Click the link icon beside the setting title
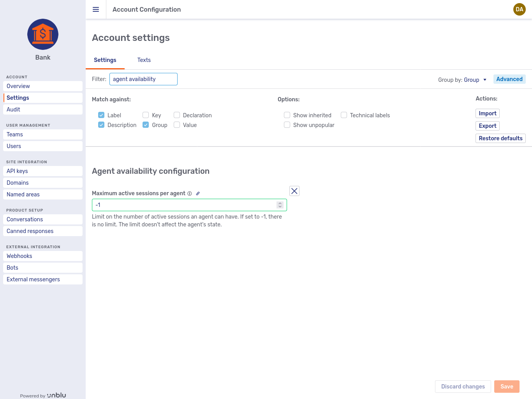Screen dimensions: 532x399 (x=198, y=193)
